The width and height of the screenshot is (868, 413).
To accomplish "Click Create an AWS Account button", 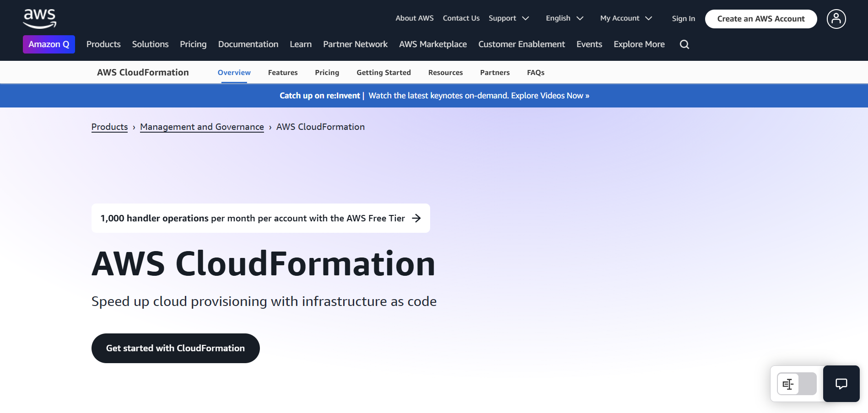I will pos(760,19).
